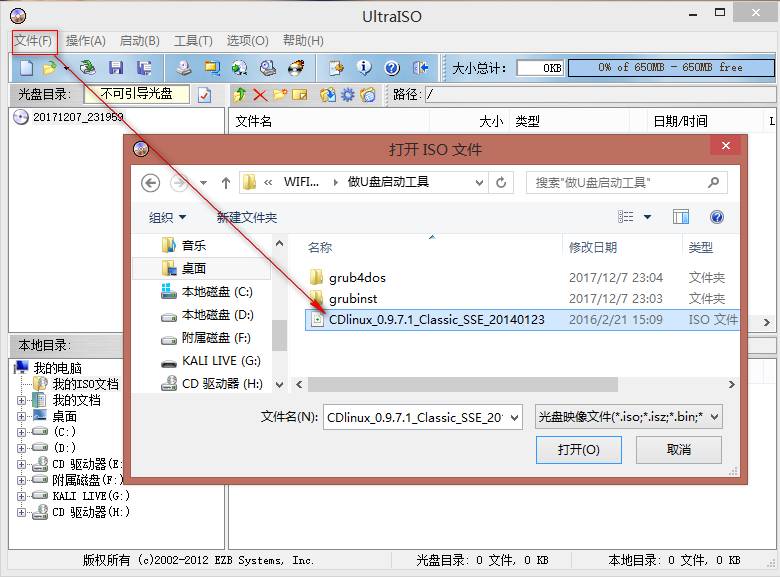Click the Mount to virtual drive icon
The height and width of the screenshot is (577, 780).
[268, 68]
